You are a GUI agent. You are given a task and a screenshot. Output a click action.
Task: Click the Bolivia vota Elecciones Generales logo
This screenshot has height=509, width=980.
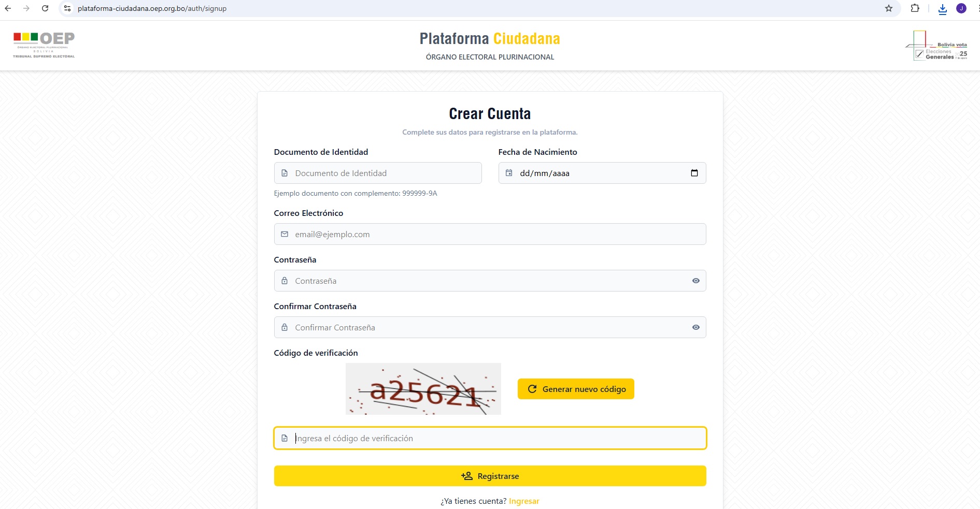pos(936,46)
